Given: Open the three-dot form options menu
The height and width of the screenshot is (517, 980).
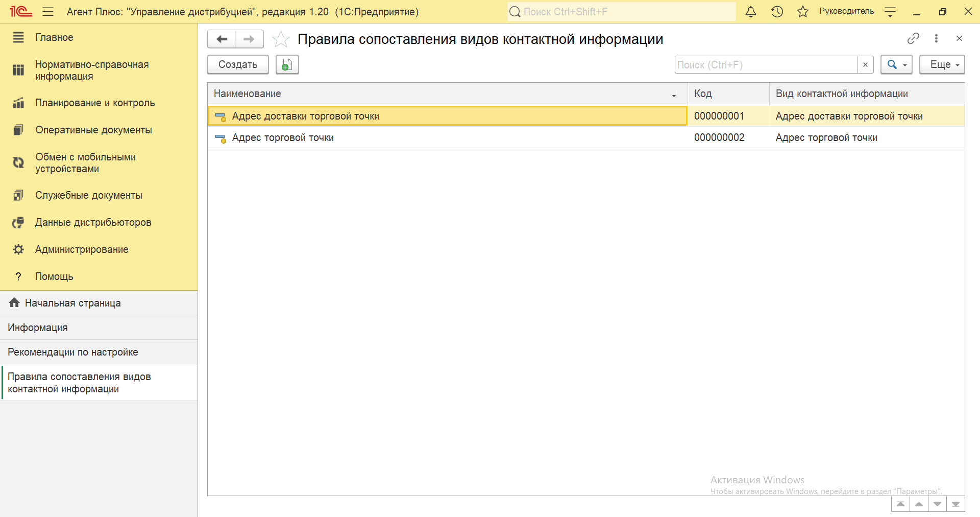Looking at the screenshot, I should (936, 38).
